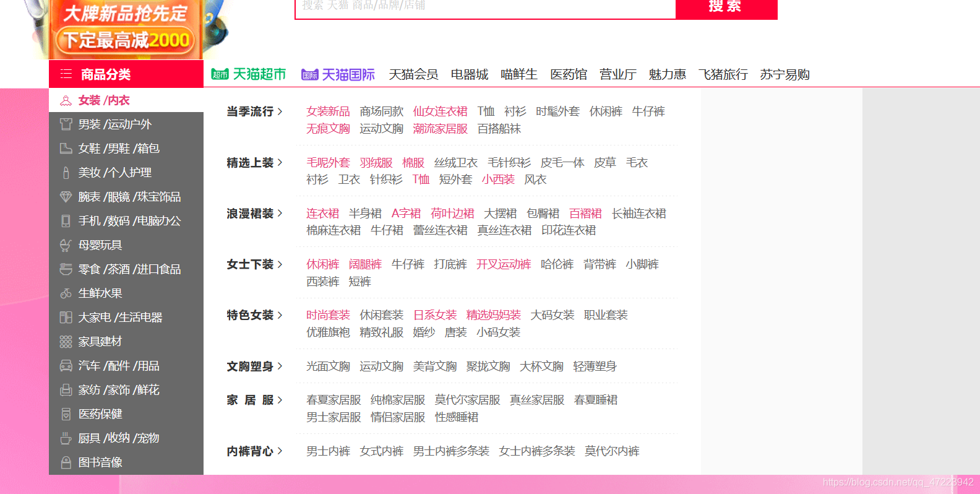Click the 女装新品 link
The image size is (980, 494).
pyautogui.click(x=328, y=111)
